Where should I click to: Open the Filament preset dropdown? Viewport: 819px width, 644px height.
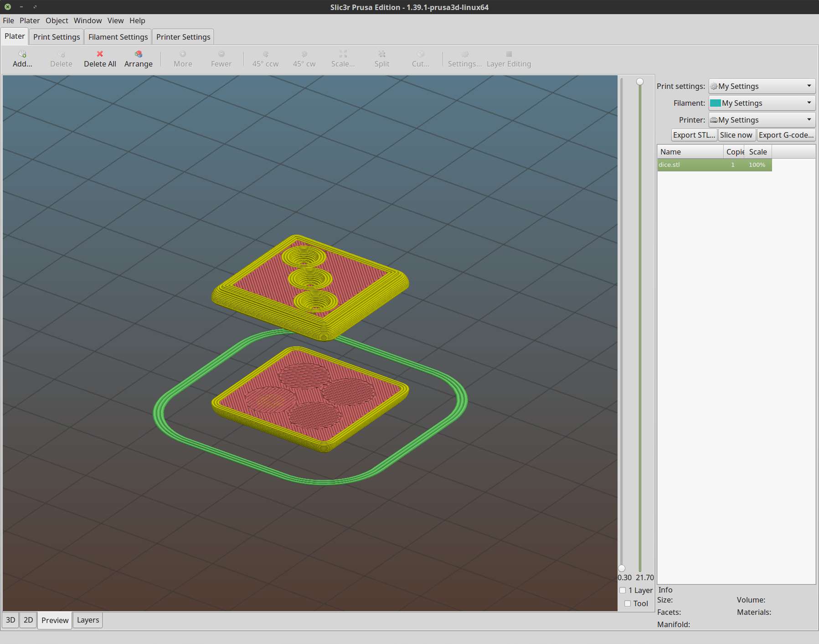click(x=762, y=103)
